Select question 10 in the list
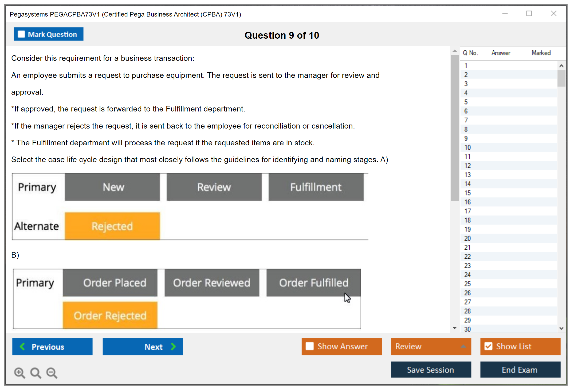 (x=468, y=147)
